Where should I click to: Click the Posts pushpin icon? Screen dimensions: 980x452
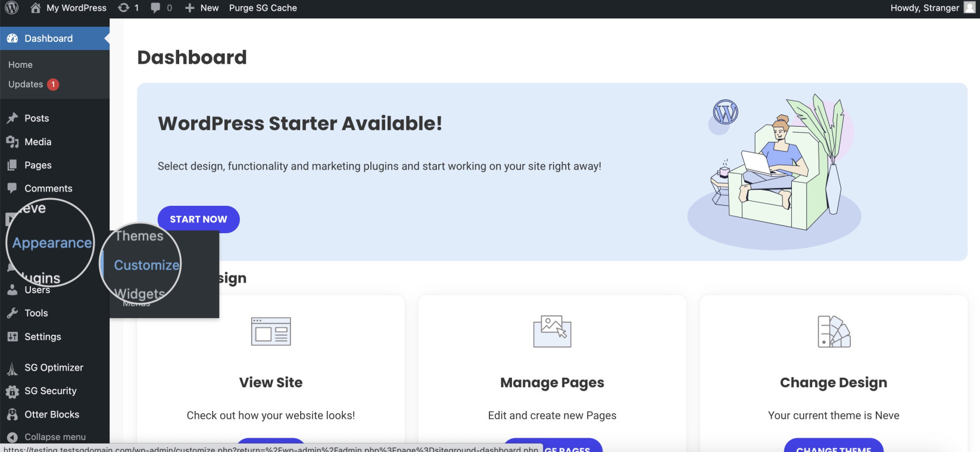click(x=13, y=118)
